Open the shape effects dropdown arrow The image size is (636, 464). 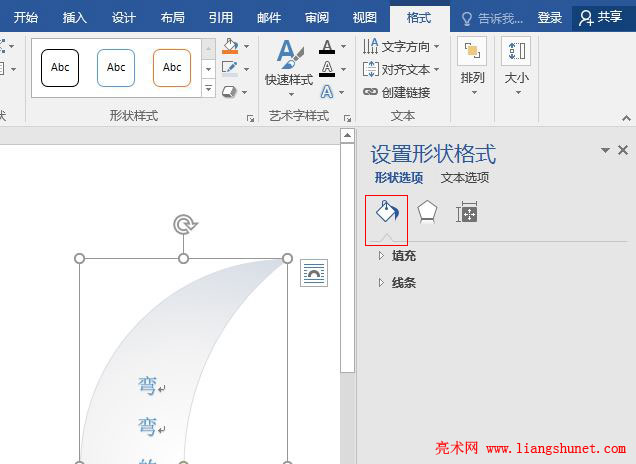point(245,92)
